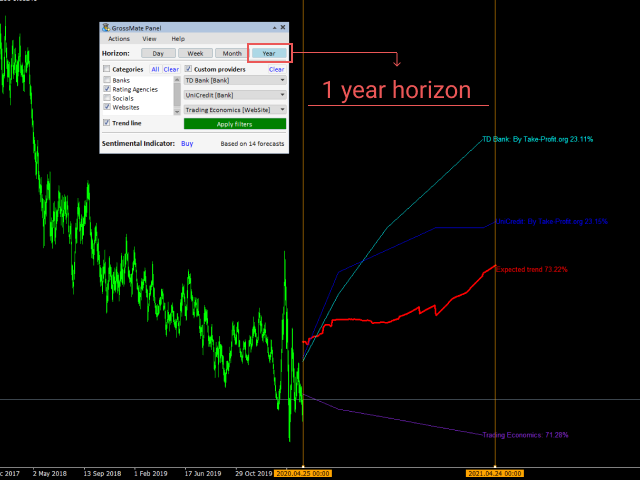Open the View menu

pyautogui.click(x=149, y=39)
